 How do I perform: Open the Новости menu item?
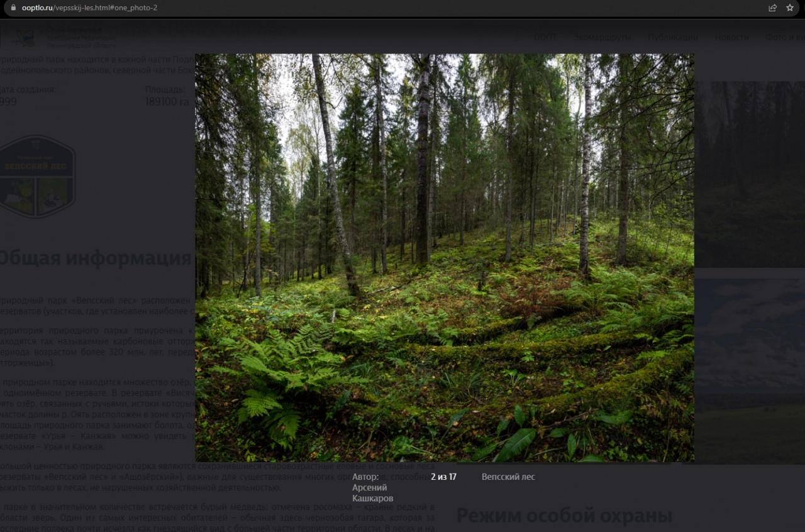731,37
